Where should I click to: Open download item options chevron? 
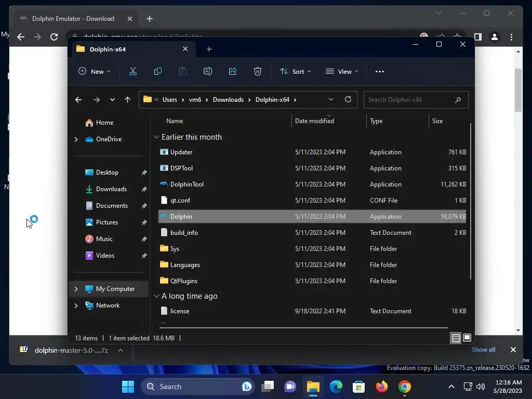[121, 350]
